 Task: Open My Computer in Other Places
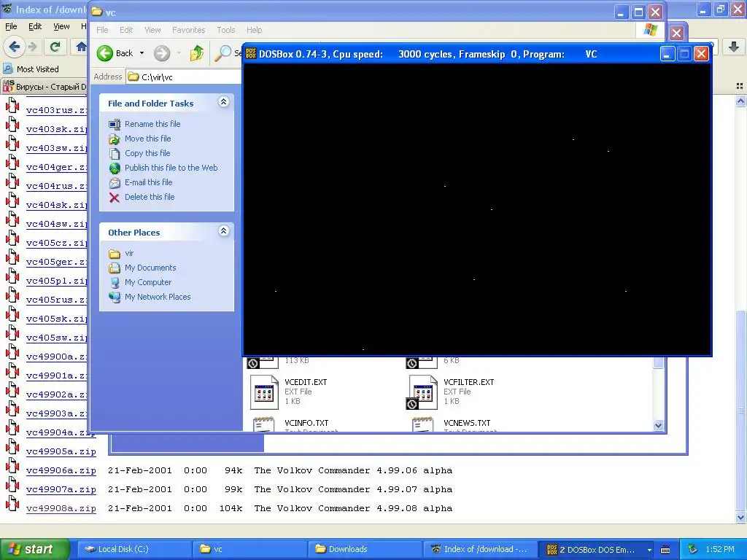pyautogui.click(x=147, y=282)
